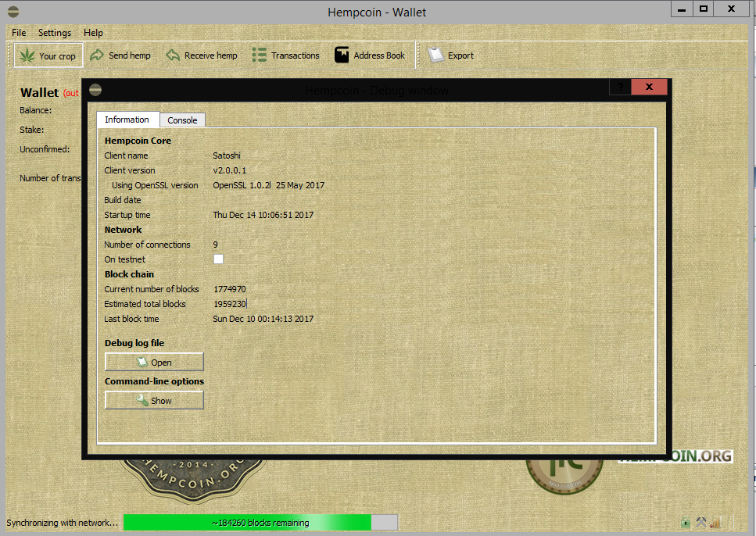Switch to the Information tab
Image resolution: width=756 pixels, height=536 pixels.
coord(127,120)
